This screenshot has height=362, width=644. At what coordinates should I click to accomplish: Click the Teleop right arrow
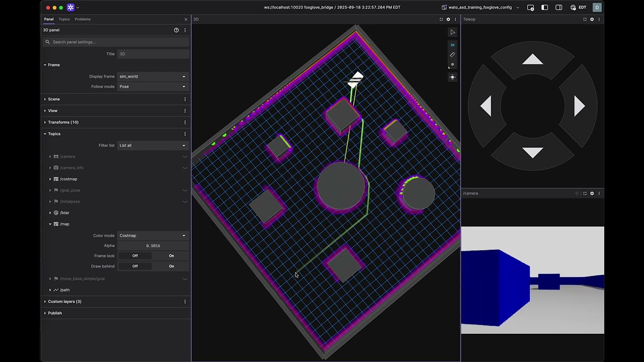tap(579, 106)
